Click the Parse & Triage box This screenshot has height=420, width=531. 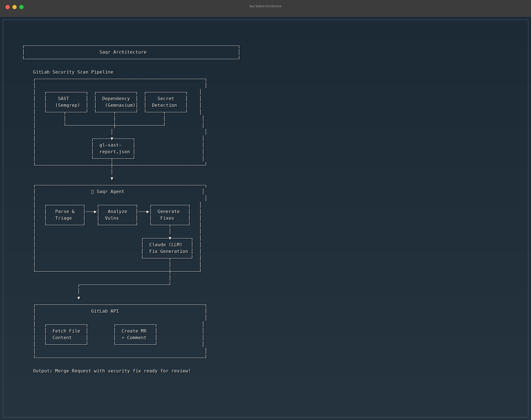pos(65,215)
